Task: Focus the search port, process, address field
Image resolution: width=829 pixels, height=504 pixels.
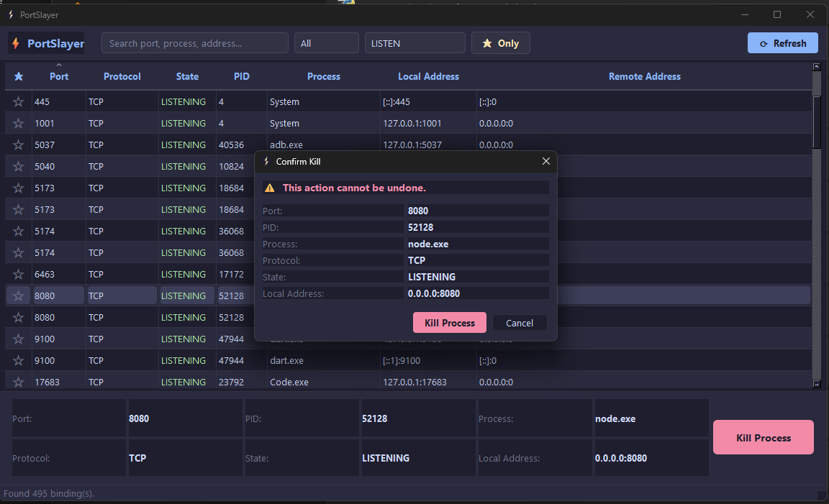Action: pyautogui.click(x=194, y=43)
